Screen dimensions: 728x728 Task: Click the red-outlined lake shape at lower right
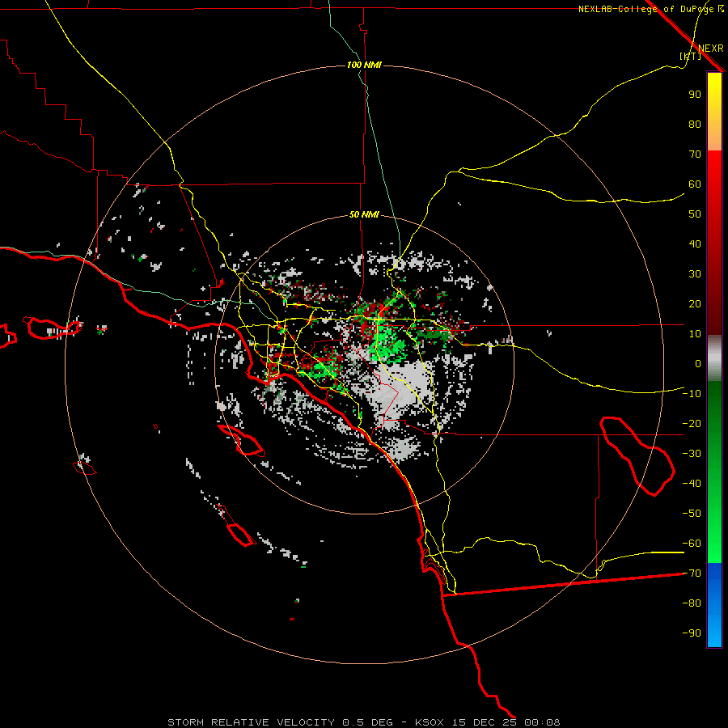[x=637, y=456]
